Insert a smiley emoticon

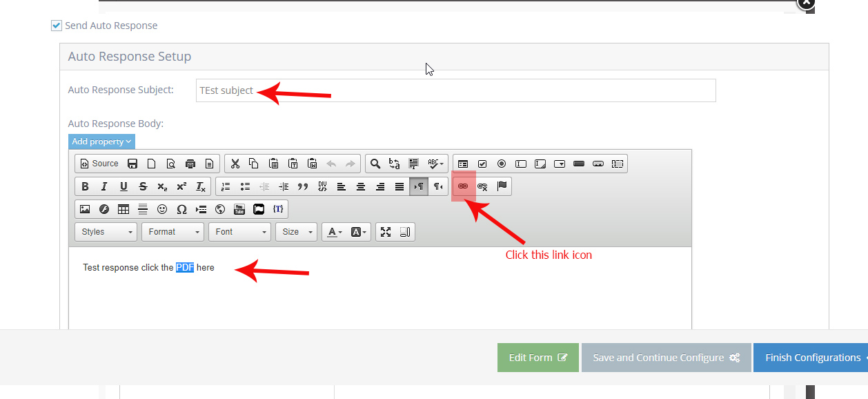coord(162,209)
